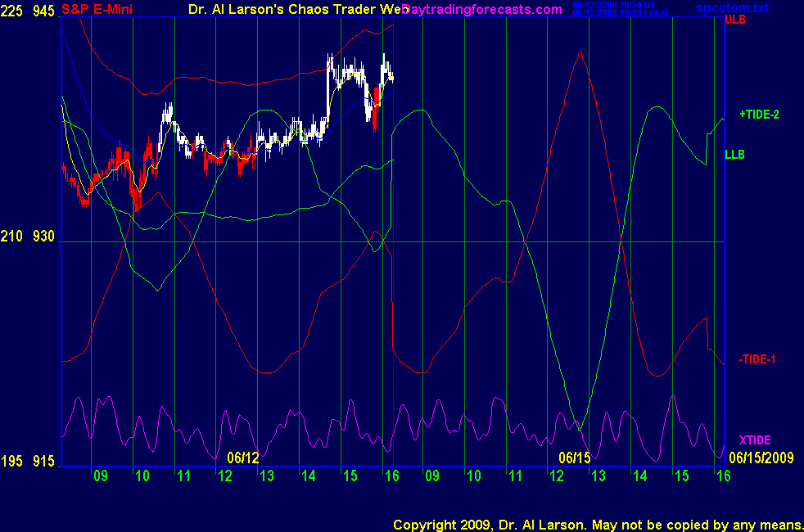Click the Copyright 2009 Dr. Al Larson notice
The height and width of the screenshot is (532, 804).
point(598,524)
